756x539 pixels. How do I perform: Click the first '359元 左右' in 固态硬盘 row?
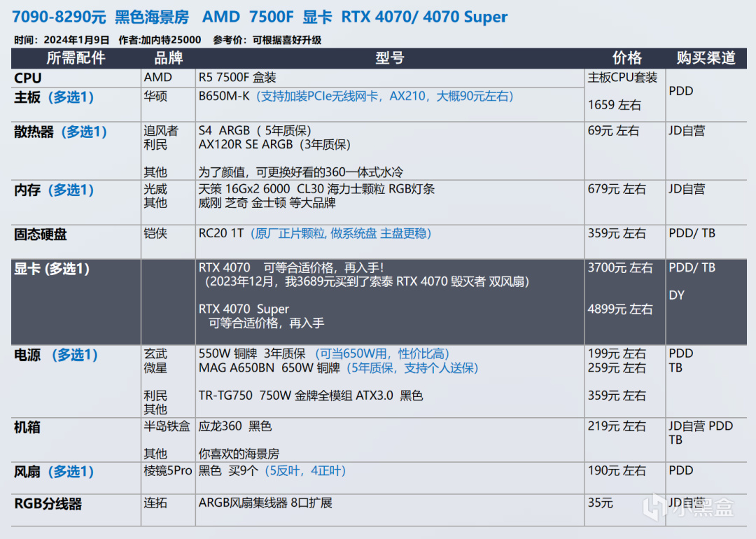[x=617, y=233]
